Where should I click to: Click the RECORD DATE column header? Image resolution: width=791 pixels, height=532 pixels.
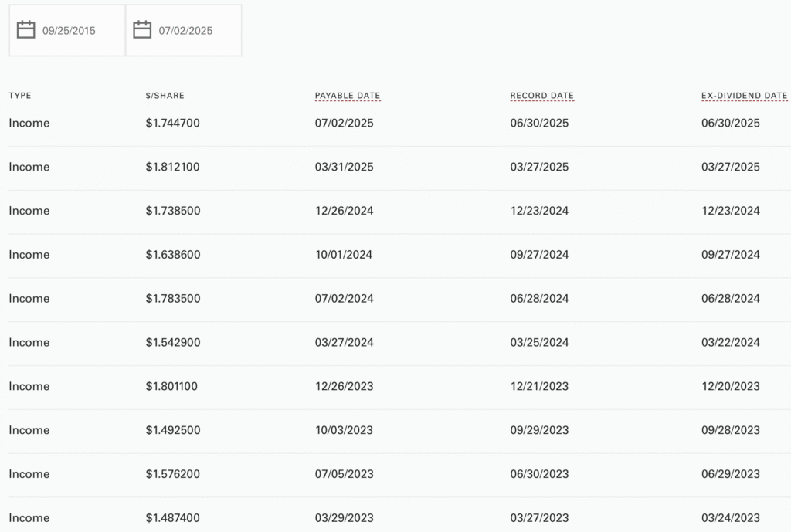click(541, 95)
